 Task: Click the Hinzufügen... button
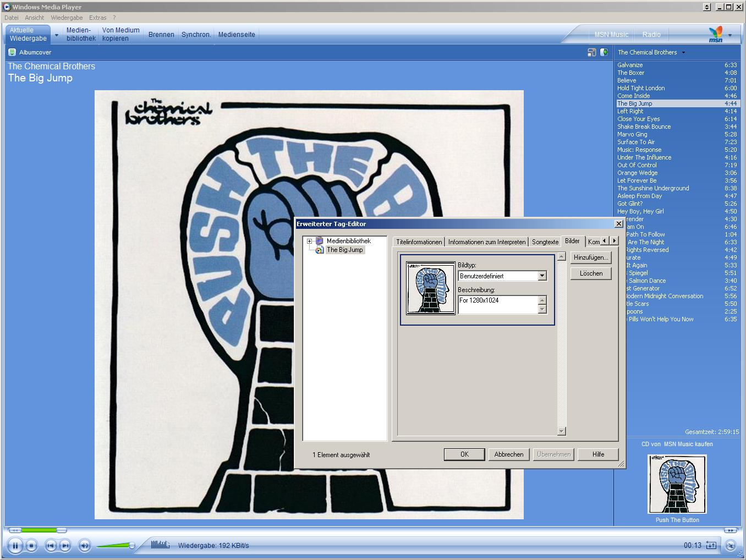(x=591, y=257)
